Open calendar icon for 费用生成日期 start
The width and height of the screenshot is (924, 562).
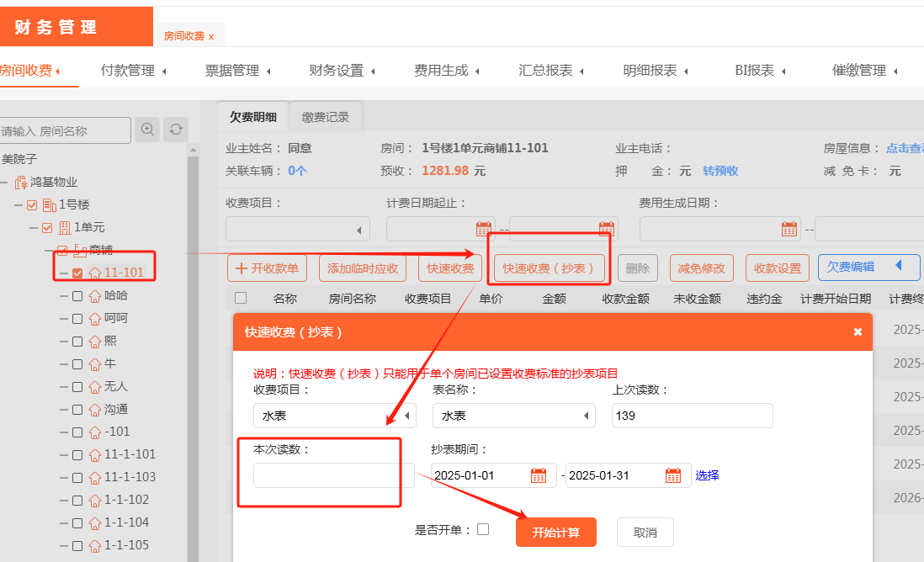(789, 229)
